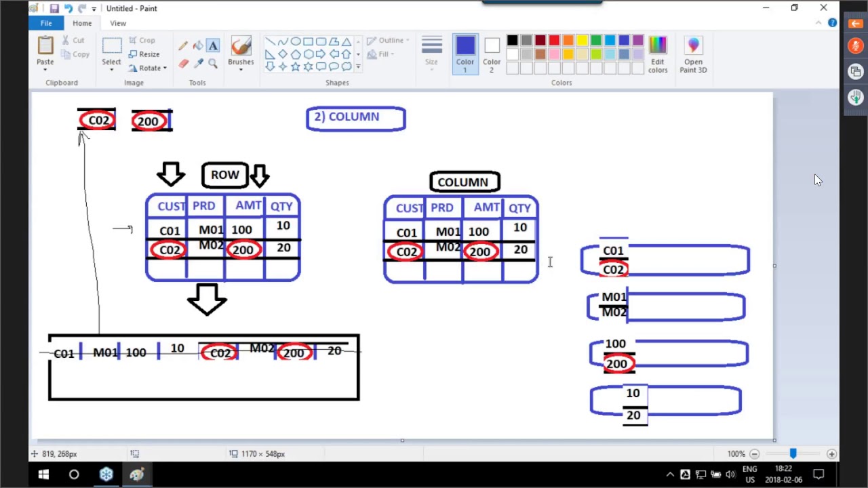Open the Resize dialog
Viewport: 868px width, 488px height.
tap(144, 54)
